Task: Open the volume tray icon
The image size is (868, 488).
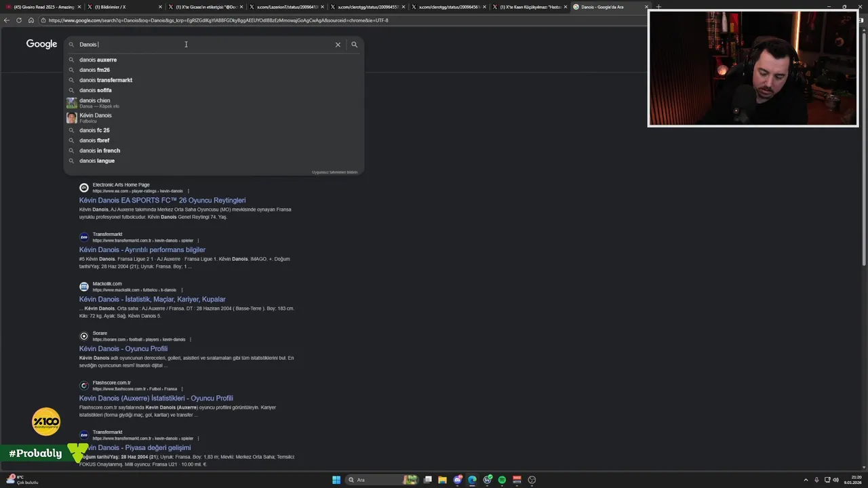Action: tap(836, 480)
